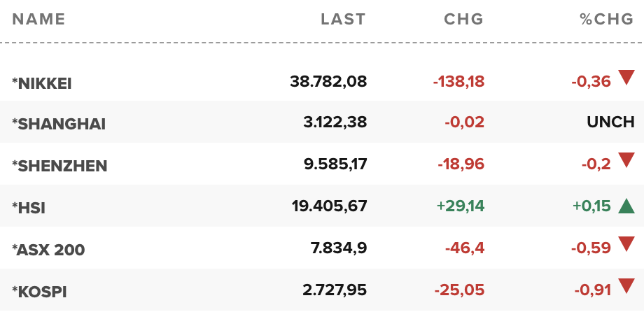
Task: Click the HSI change value +29,14
Action: pyautogui.click(x=461, y=206)
